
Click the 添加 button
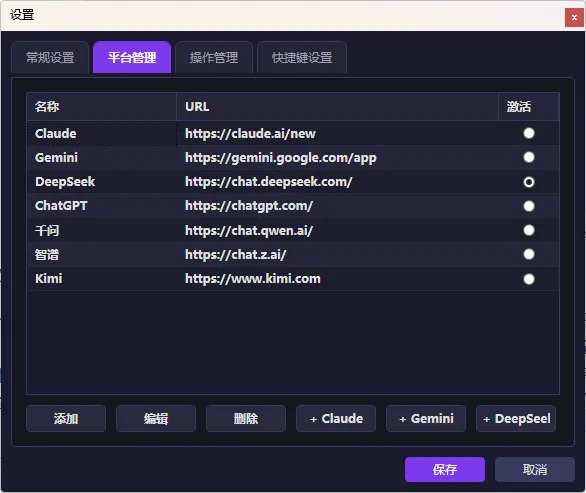point(66,419)
